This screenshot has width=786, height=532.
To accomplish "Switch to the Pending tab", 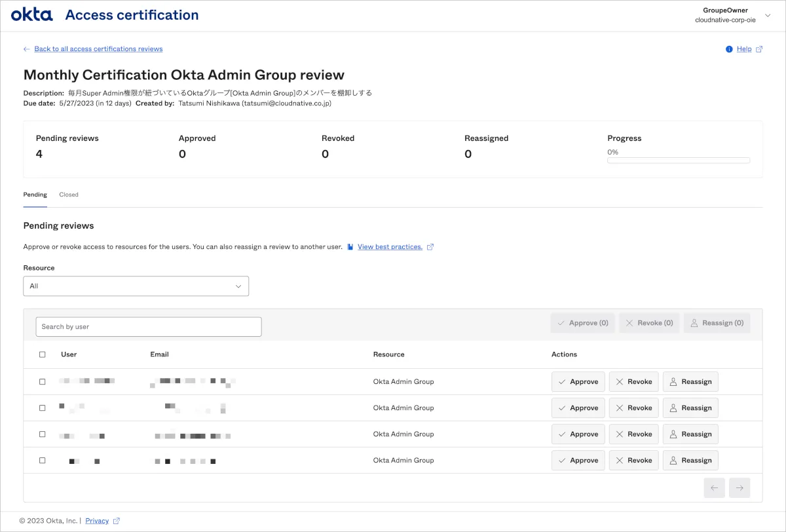I will tap(35, 195).
